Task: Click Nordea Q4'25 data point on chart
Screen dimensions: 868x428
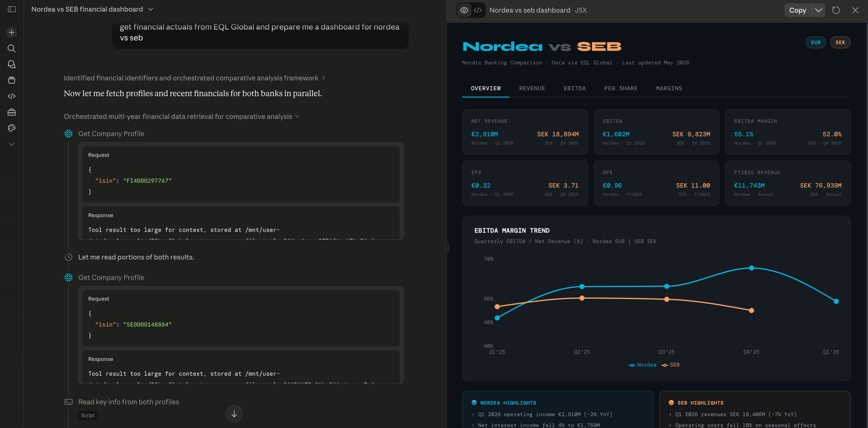Action: (752, 268)
